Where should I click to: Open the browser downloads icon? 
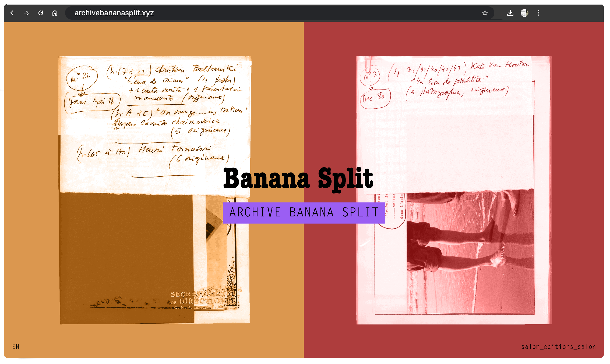coord(510,13)
